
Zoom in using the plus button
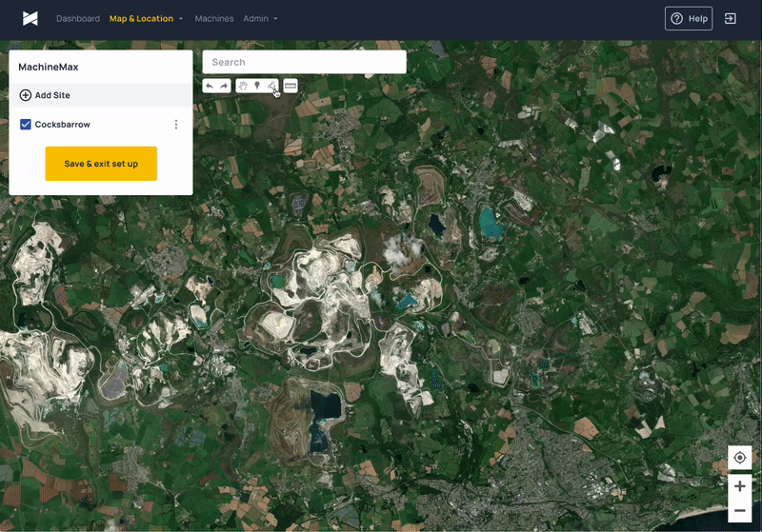(x=740, y=486)
